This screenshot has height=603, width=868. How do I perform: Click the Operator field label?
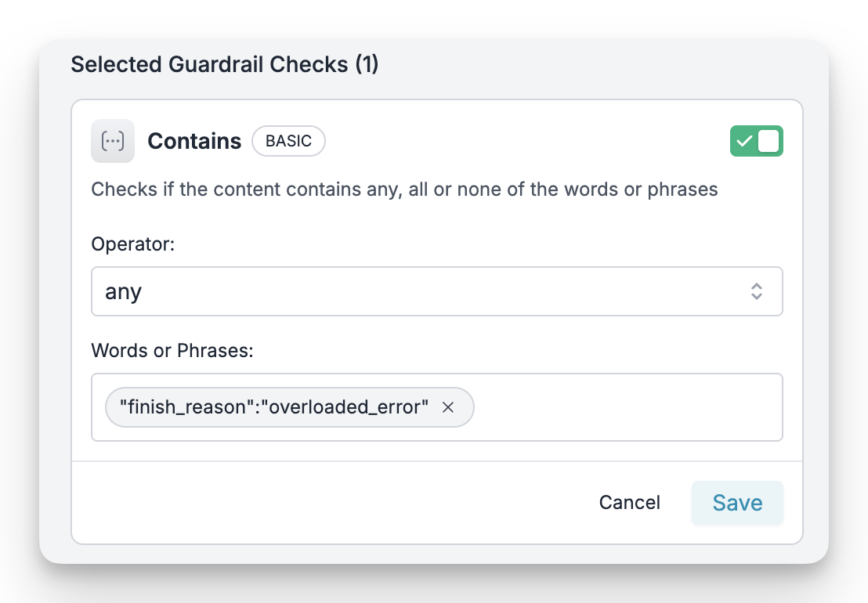pos(133,244)
